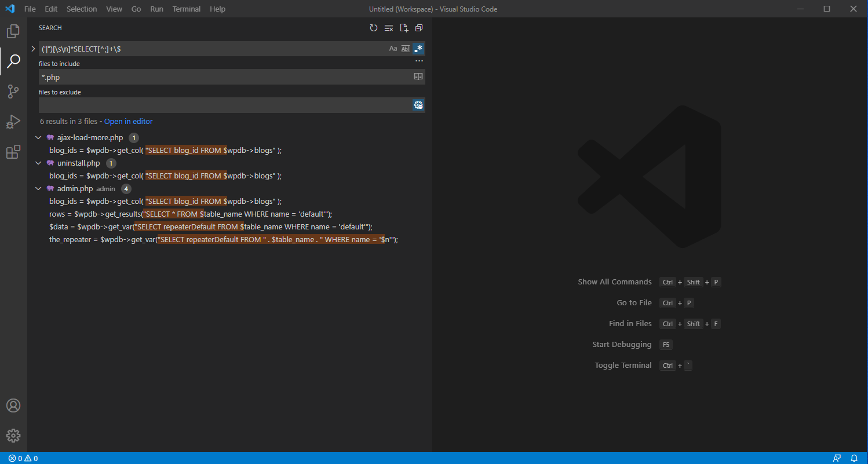The width and height of the screenshot is (868, 464).
Task: Open the Run menu
Action: 156,9
